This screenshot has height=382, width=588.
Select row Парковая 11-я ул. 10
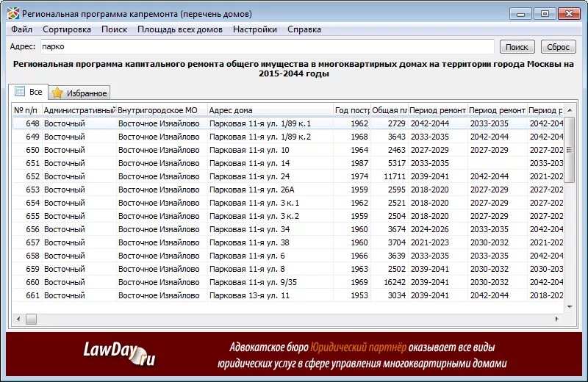click(x=288, y=150)
